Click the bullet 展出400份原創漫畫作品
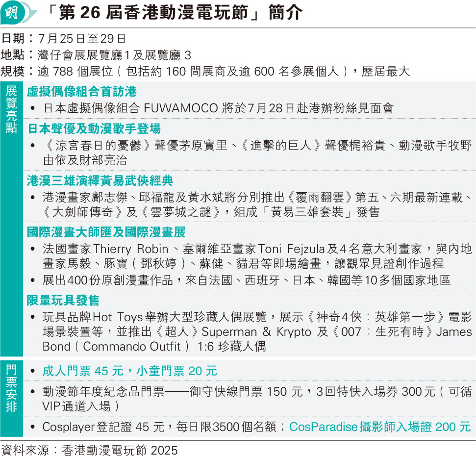476x456 pixels. [246, 280]
